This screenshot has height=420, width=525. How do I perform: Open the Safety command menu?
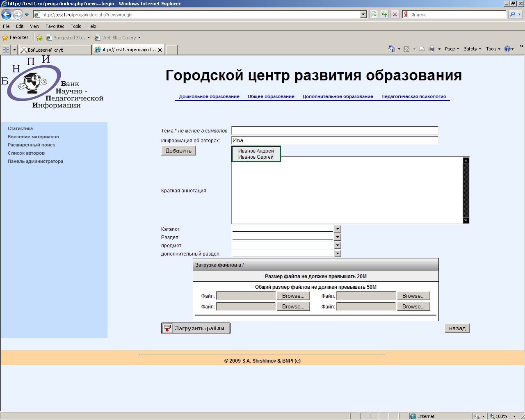(x=472, y=49)
